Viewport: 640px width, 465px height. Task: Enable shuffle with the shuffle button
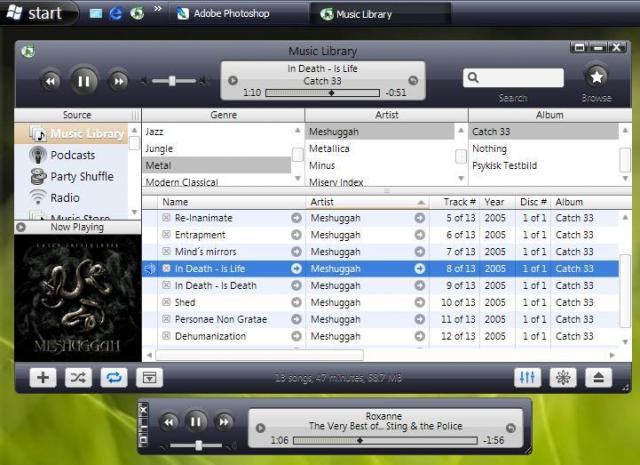click(x=78, y=377)
